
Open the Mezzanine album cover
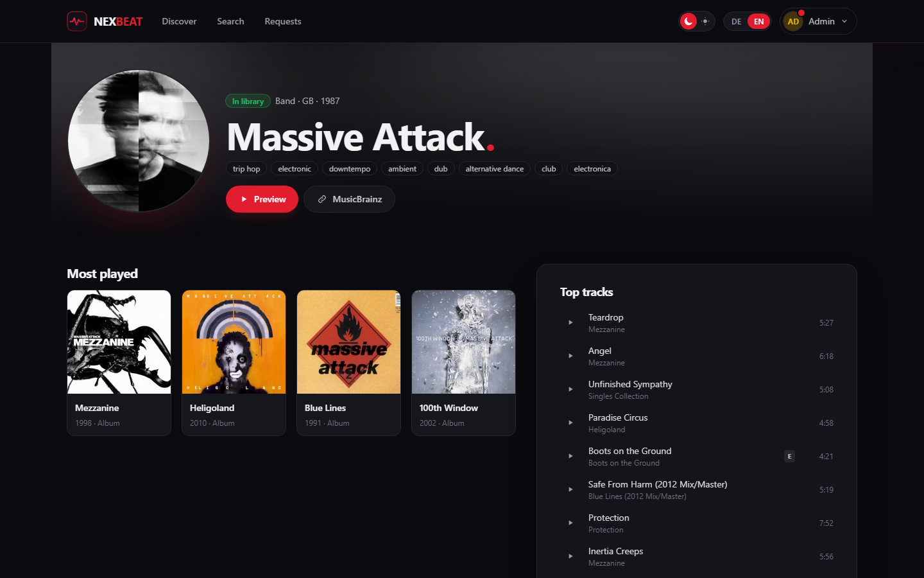coord(119,342)
